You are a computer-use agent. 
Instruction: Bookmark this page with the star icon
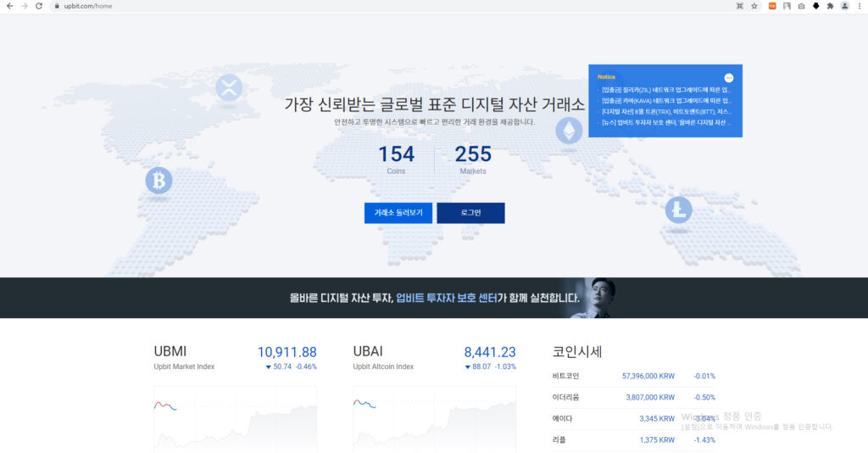click(x=754, y=6)
